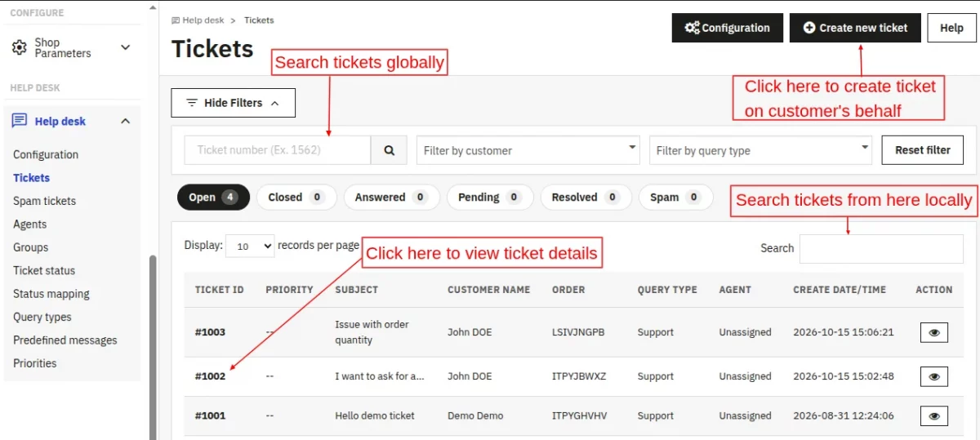Click the Help desk chat icon

pos(19,121)
